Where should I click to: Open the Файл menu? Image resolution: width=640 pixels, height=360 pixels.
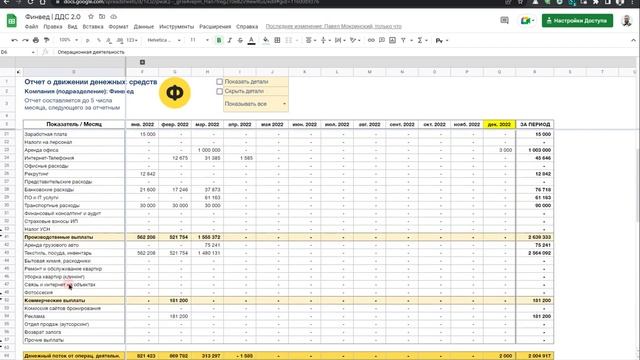tap(31, 27)
